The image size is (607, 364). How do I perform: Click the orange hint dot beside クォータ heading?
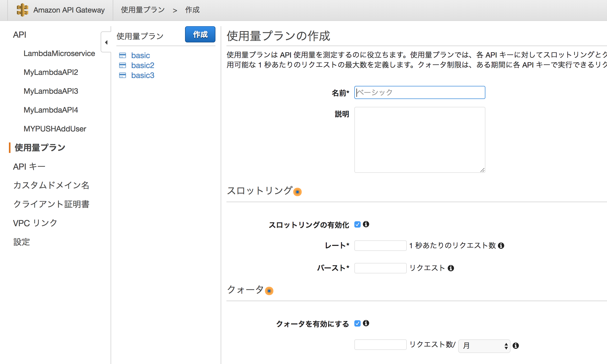click(x=269, y=291)
